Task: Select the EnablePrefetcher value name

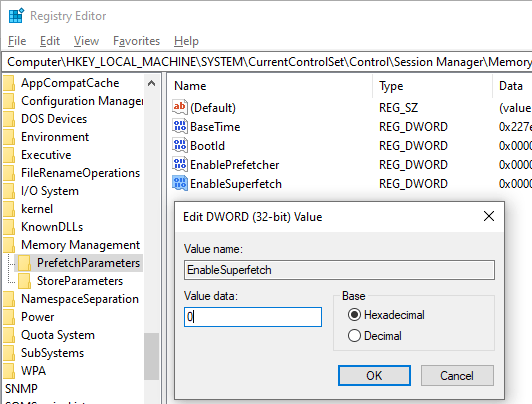Action: [234, 165]
